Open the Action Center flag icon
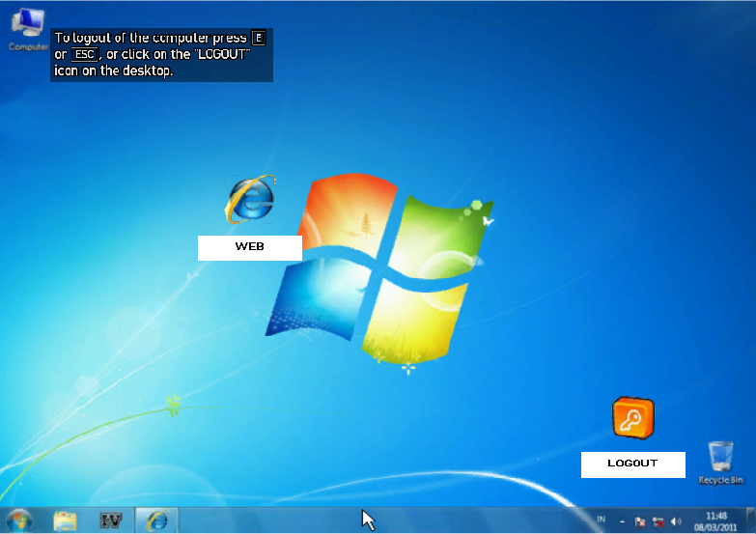756x534 pixels. pyautogui.click(x=640, y=522)
